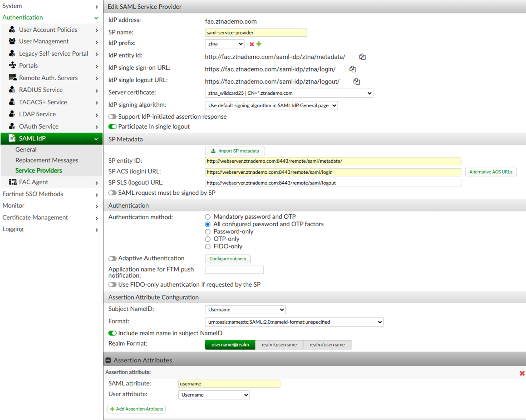
Task: Collapse the Assertion Attributes section
Action: pyautogui.click(x=108, y=360)
